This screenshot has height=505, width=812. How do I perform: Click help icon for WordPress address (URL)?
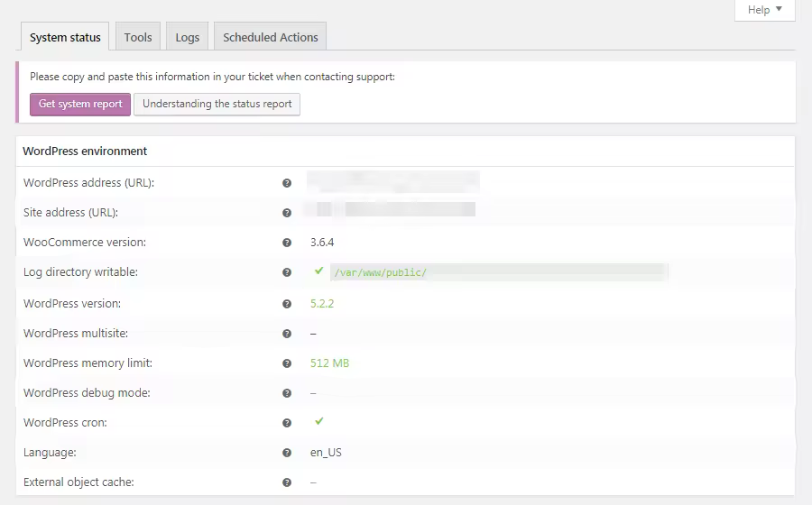coord(287,183)
